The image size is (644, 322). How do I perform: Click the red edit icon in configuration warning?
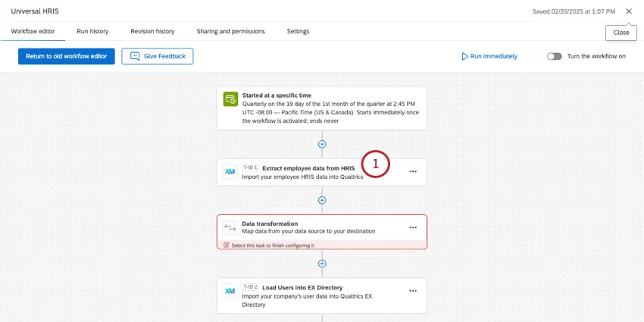point(226,245)
